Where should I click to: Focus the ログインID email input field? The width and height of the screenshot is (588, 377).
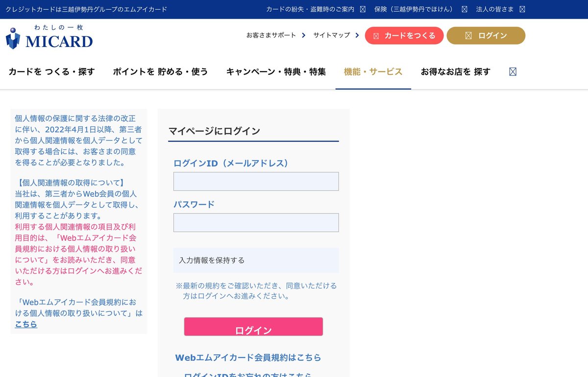(256, 181)
